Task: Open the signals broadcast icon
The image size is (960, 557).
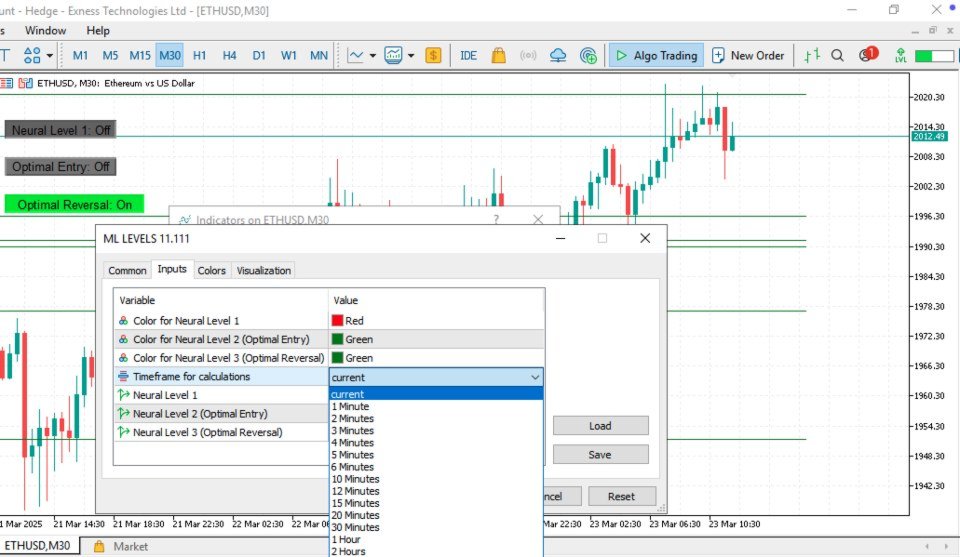Action: pyautogui.click(x=528, y=56)
